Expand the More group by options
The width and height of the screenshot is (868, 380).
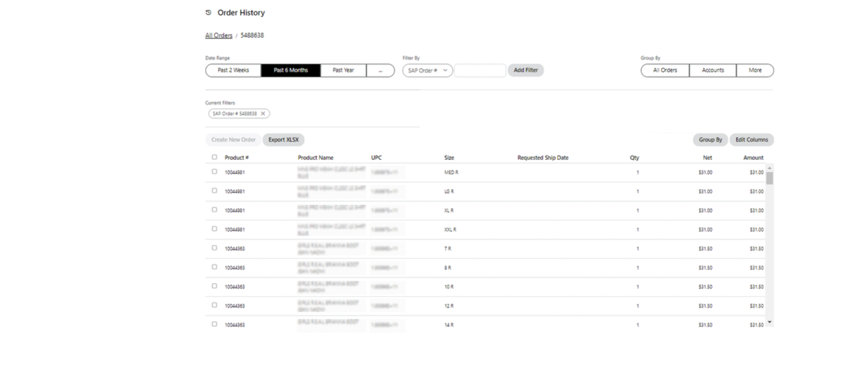coord(755,70)
